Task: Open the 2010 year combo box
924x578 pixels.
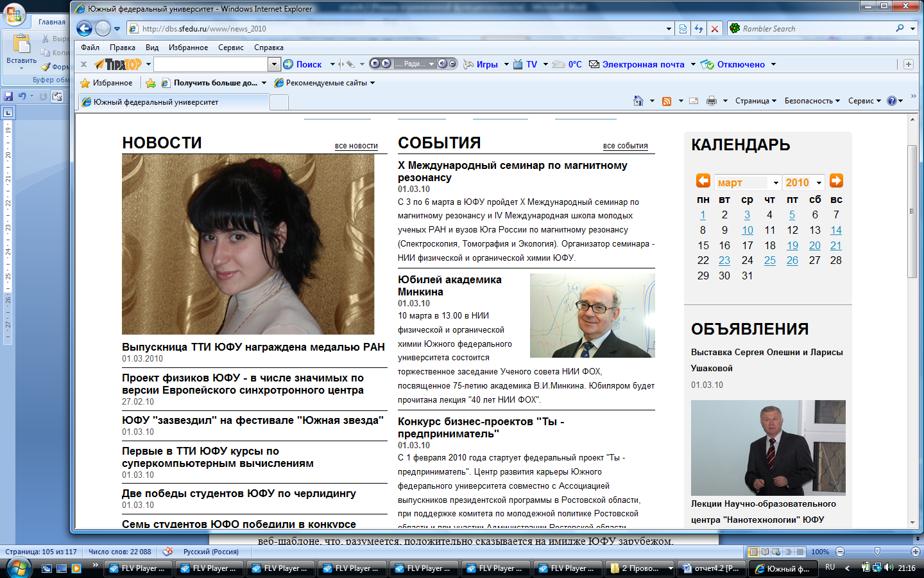Action: tap(803, 182)
